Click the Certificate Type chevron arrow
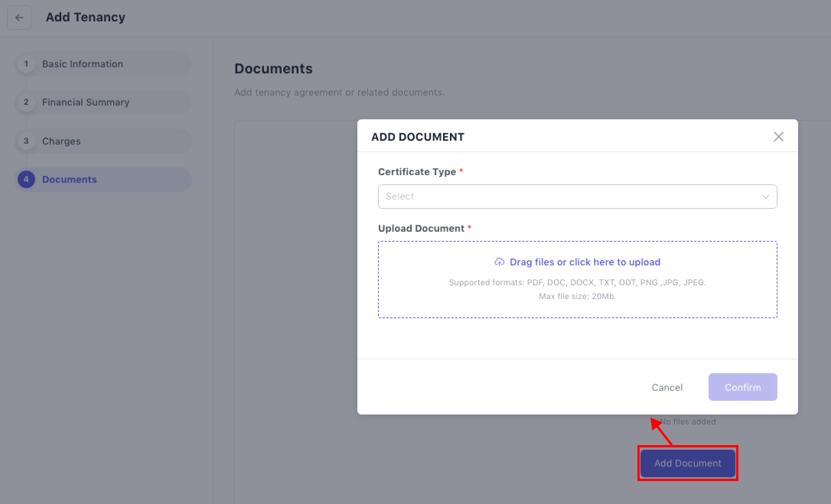Image resolution: width=831 pixels, height=504 pixels. [765, 197]
